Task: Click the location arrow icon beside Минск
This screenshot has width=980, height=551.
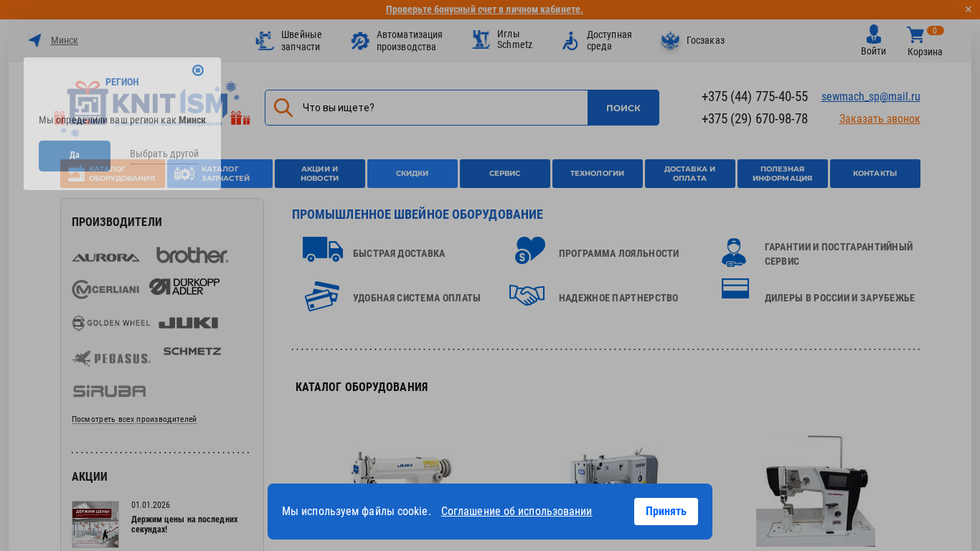Action: pyautogui.click(x=34, y=40)
